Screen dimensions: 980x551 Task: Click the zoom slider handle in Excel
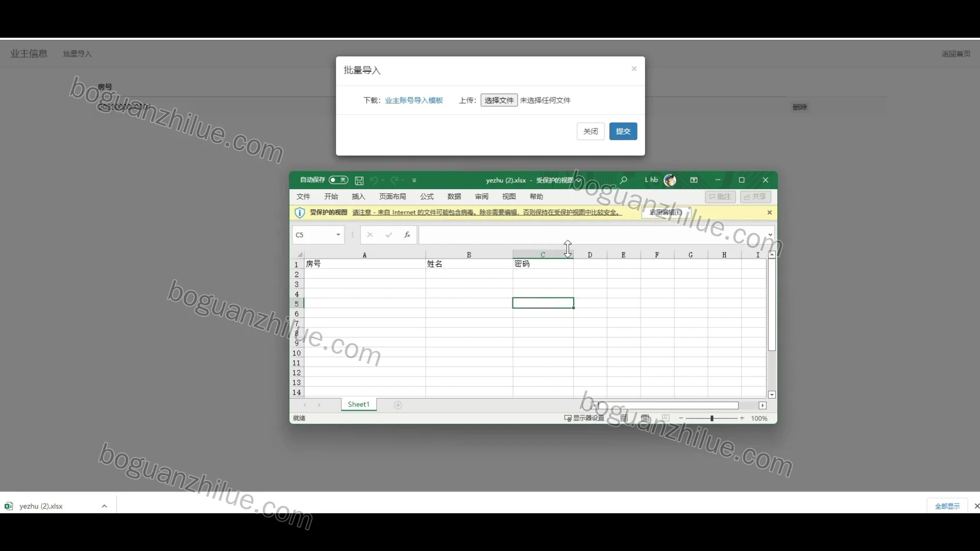tap(712, 418)
